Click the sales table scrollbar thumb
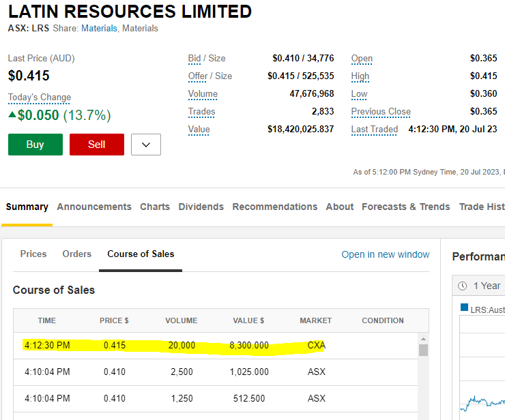 point(423,350)
